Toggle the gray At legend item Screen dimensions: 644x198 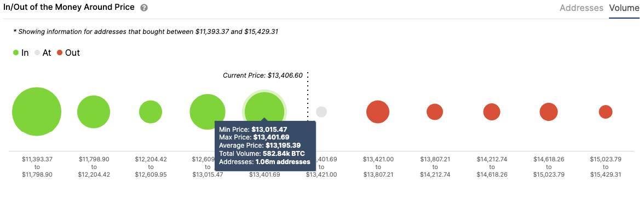pyautogui.click(x=43, y=53)
